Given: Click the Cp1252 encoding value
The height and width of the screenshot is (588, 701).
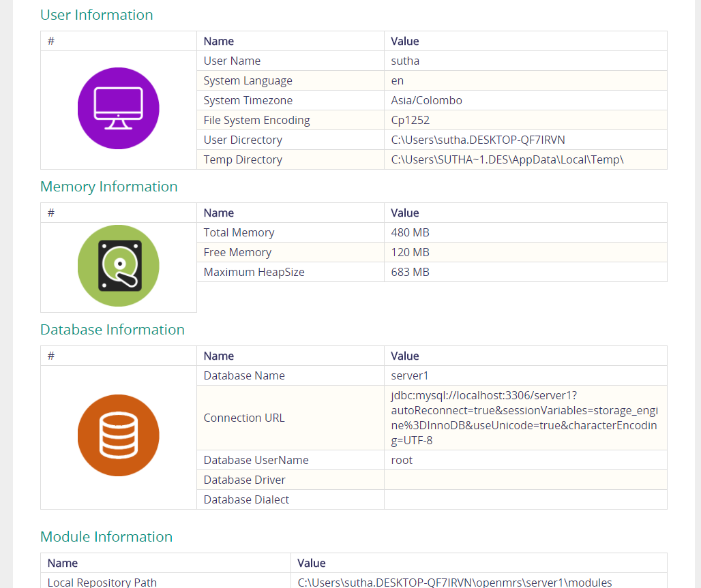Looking at the screenshot, I should (410, 120).
